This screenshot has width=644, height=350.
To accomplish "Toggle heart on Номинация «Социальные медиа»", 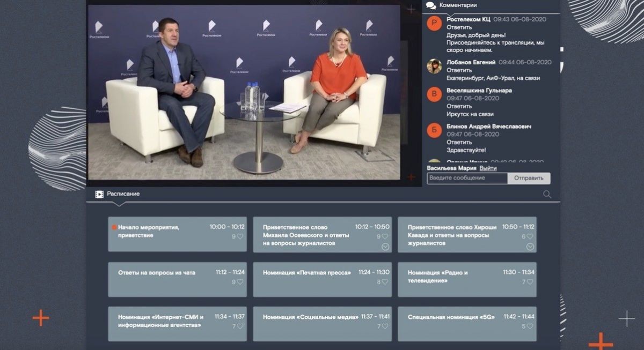I will tap(385, 326).
